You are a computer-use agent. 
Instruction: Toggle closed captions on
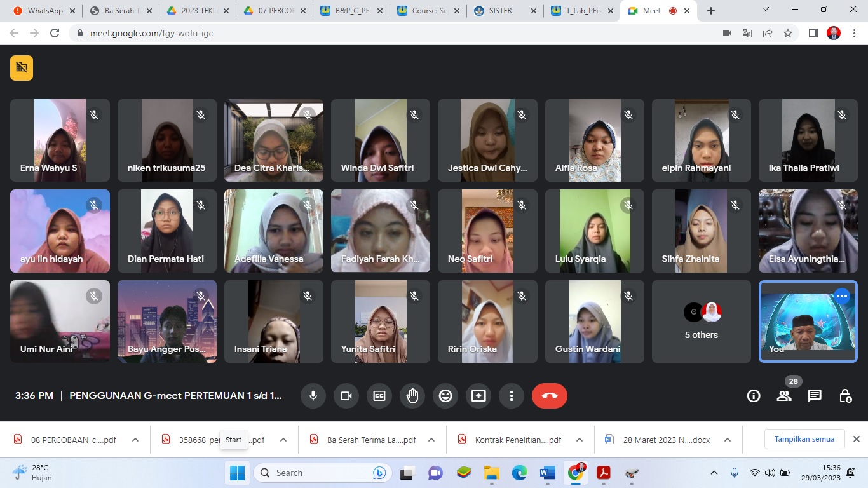[x=379, y=396]
